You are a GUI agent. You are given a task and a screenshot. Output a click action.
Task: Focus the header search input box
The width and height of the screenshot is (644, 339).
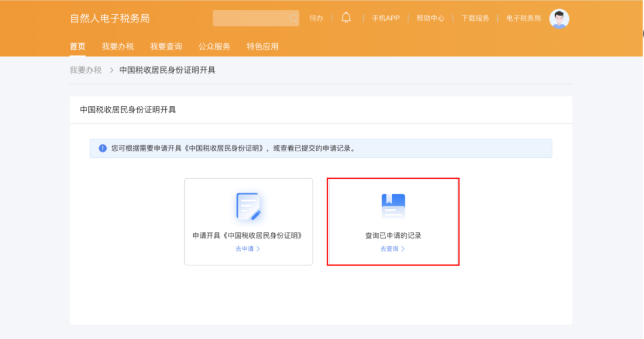pos(250,18)
